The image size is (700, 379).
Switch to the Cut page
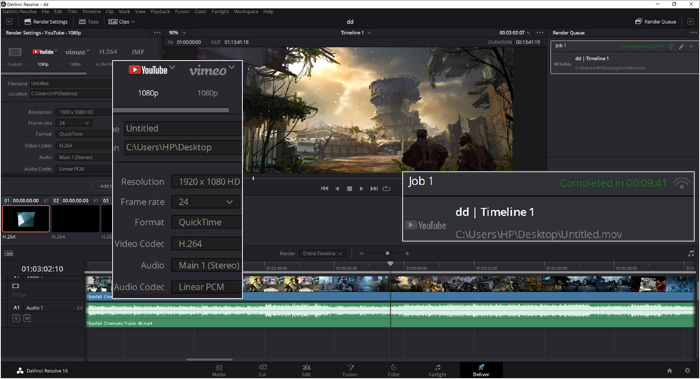(262, 370)
